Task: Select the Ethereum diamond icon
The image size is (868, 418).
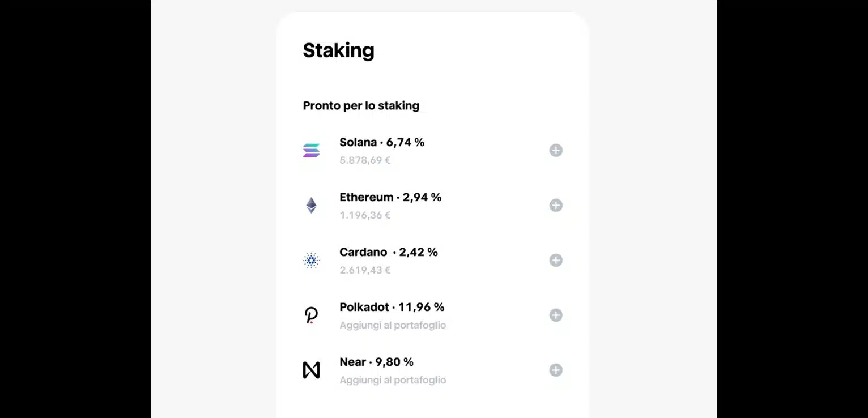Action: (311, 205)
